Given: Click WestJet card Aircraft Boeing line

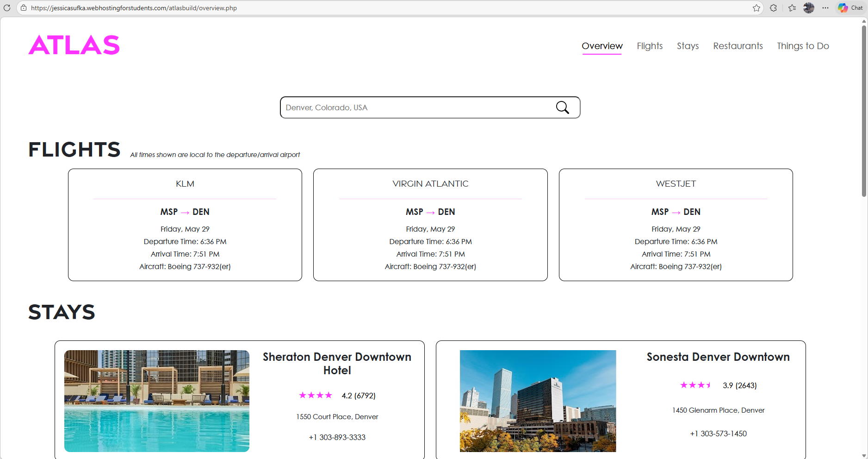Looking at the screenshot, I should (676, 267).
